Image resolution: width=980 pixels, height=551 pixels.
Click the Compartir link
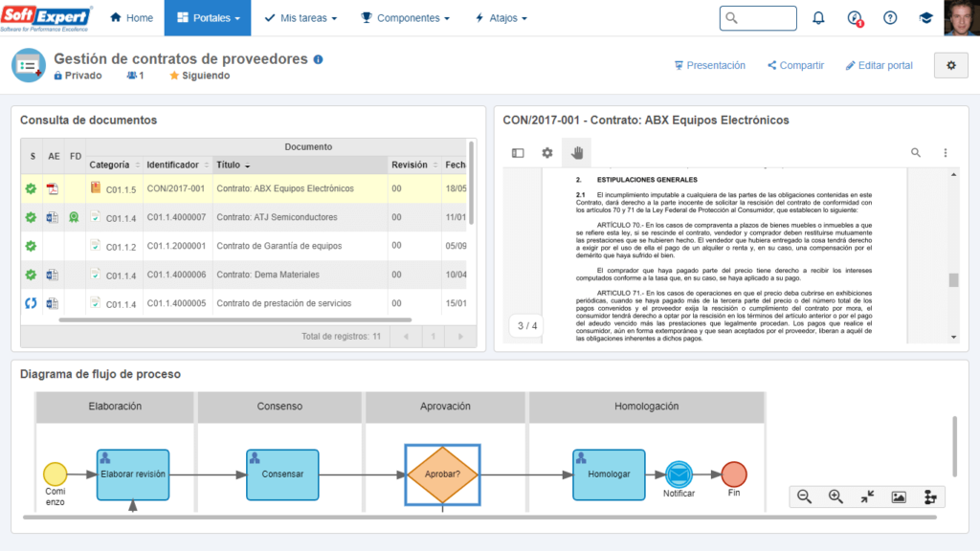tap(795, 66)
